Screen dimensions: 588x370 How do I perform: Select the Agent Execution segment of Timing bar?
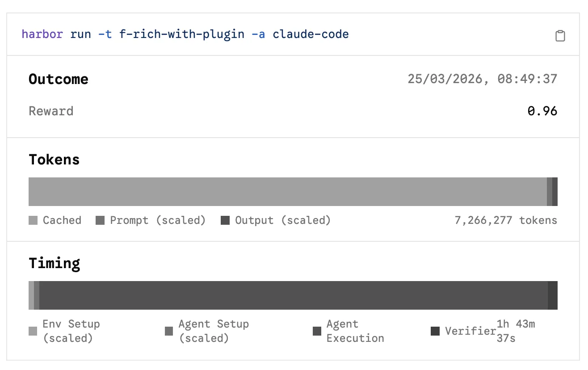click(293, 295)
